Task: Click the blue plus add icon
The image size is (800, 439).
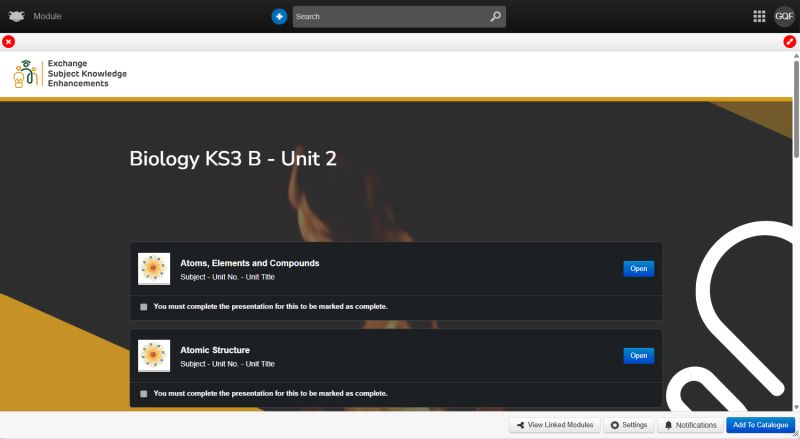Action: click(279, 17)
